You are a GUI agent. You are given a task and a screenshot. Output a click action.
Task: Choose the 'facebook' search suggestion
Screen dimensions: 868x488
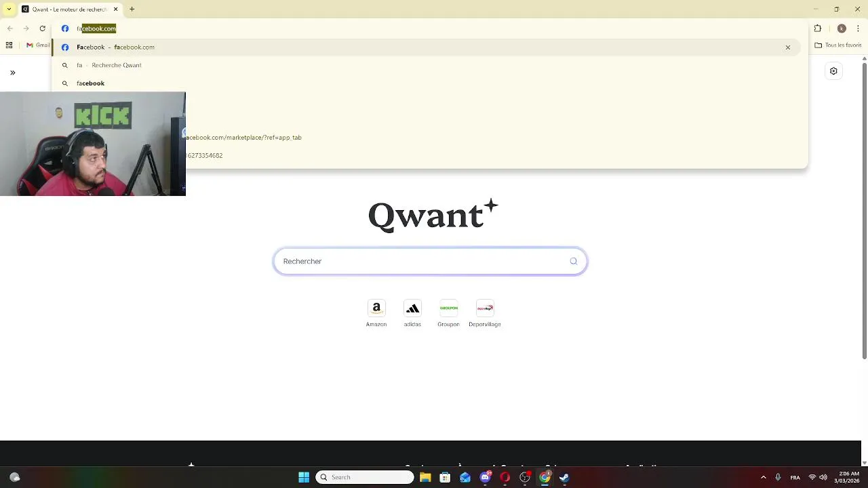pyautogui.click(x=426, y=83)
